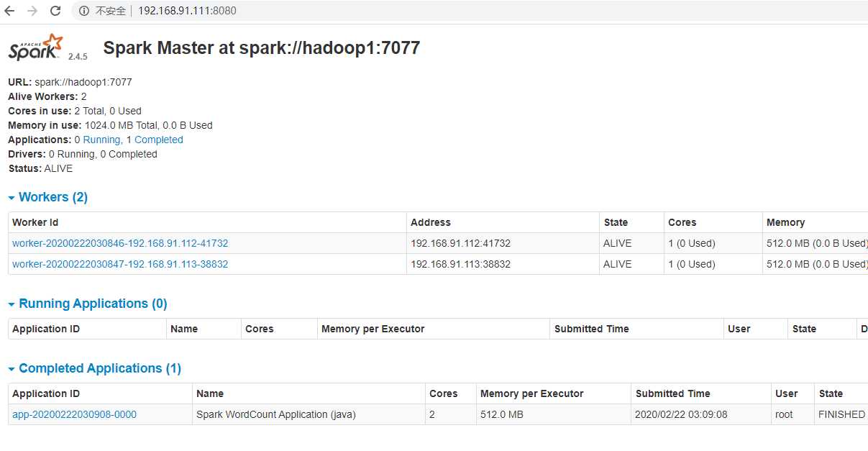Click the Memory per Executor header in running table
Image resolution: width=868 pixels, height=451 pixels.
pos(373,329)
